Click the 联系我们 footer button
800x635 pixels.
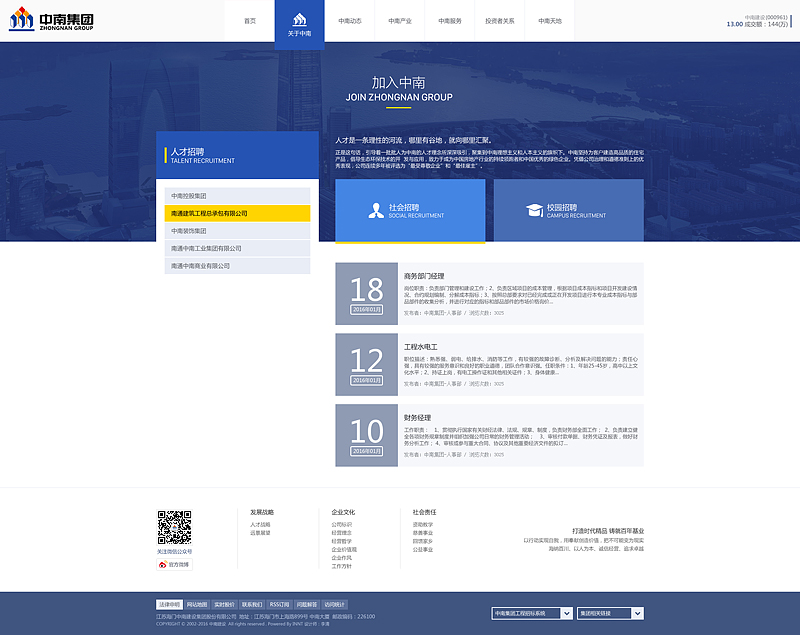[252, 604]
